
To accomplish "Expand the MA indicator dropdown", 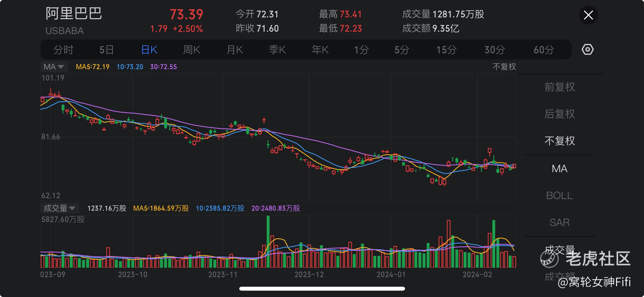I will [x=54, y=67].
